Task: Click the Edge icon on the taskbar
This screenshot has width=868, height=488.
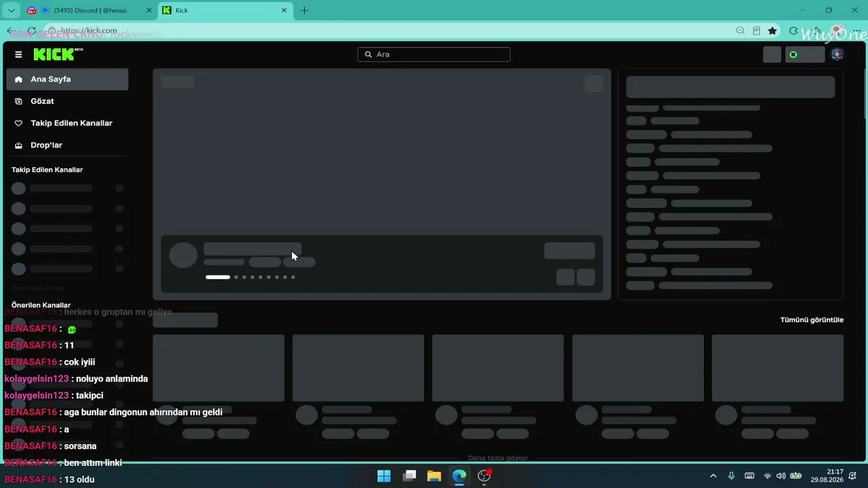Action: [x=459, y=476]
